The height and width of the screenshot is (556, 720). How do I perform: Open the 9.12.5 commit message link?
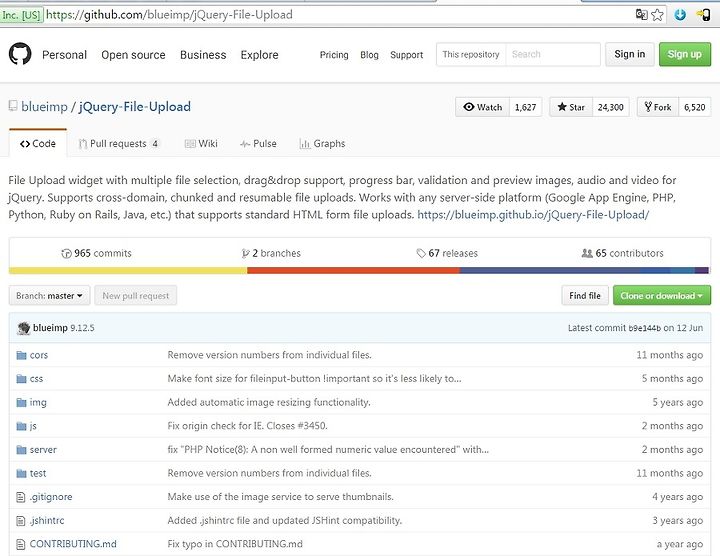click(x=82, y=328)
